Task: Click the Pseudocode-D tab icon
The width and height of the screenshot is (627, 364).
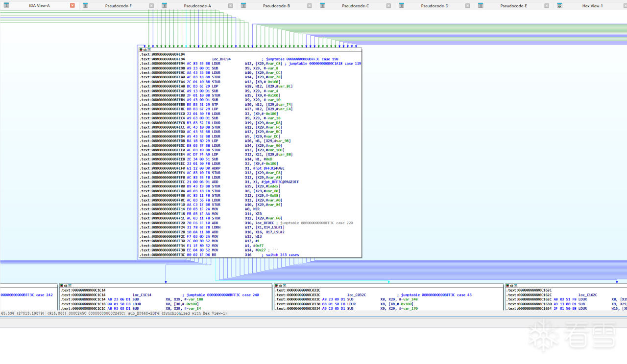Action: click(402, 6)
